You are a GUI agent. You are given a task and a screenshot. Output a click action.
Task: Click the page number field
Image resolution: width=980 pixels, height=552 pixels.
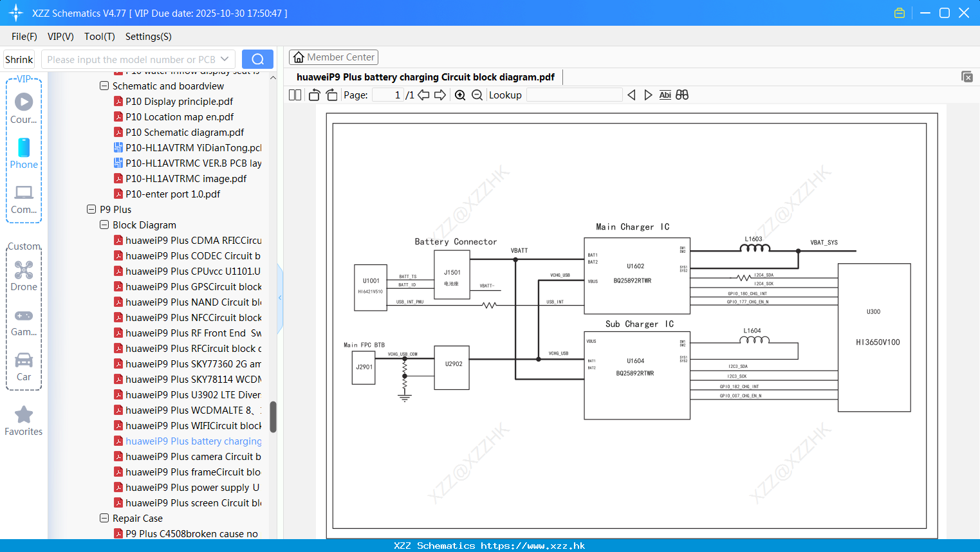click(387, 95)
